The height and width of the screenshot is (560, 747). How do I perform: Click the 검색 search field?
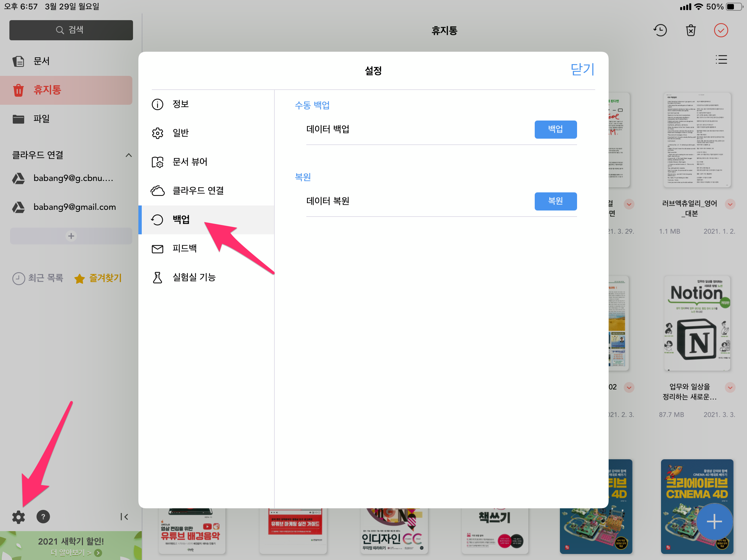pos(71,30)
